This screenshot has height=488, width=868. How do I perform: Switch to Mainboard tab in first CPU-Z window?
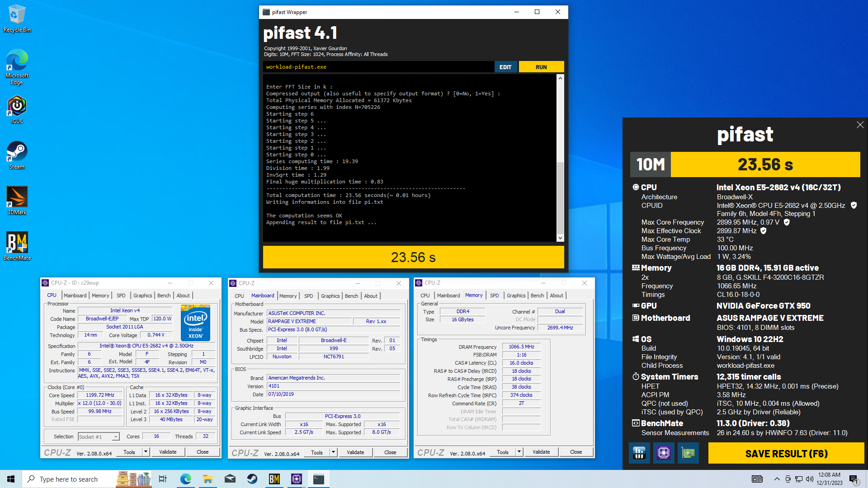tap(75, 296)
